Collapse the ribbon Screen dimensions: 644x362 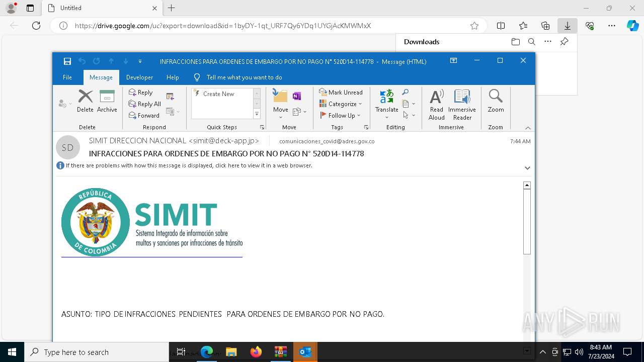click(528, 128)
